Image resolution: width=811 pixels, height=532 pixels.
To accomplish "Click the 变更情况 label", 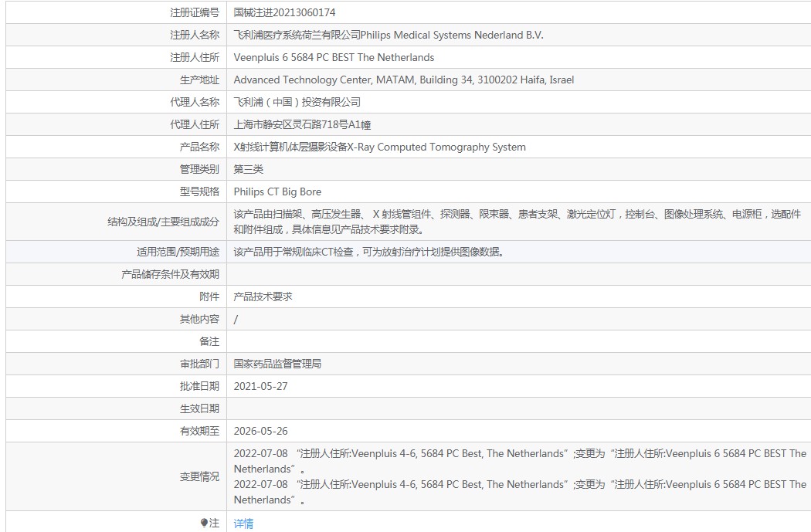I will [199, 476].
